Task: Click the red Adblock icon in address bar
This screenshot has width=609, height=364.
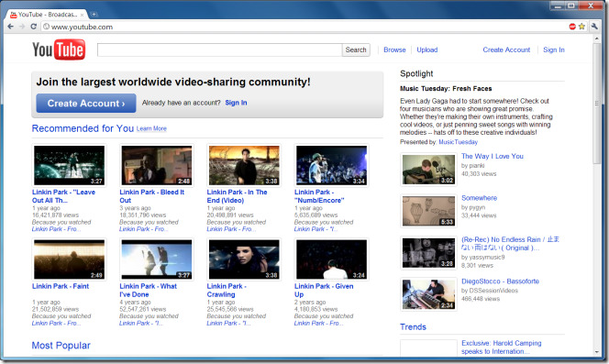Action: tap(572, 27)
